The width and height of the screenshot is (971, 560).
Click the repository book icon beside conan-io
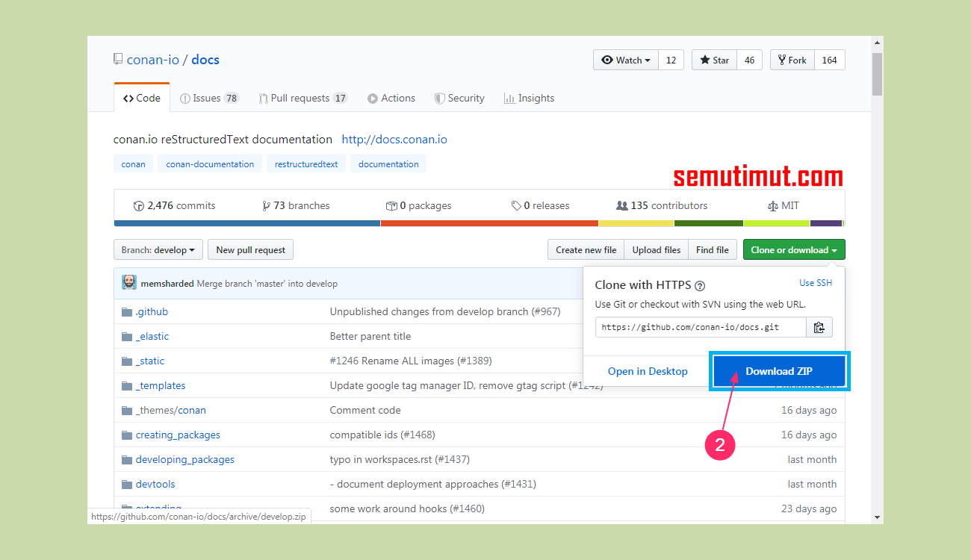[x=118, y=60]
